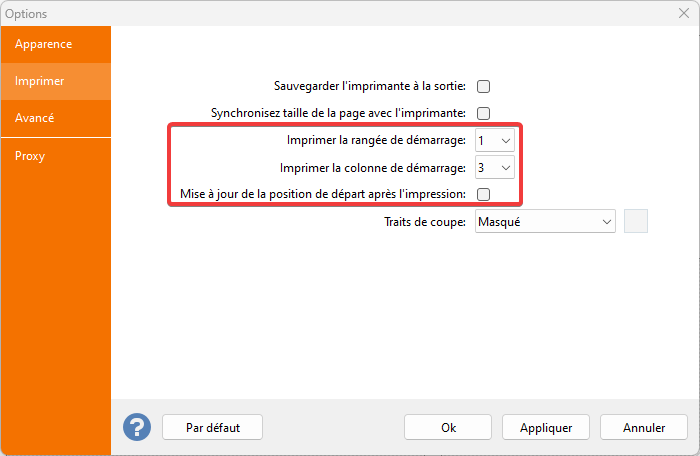This screenshot has height=456, width=700.
Task: Open the Avancé settings tab
Action: 56,118
